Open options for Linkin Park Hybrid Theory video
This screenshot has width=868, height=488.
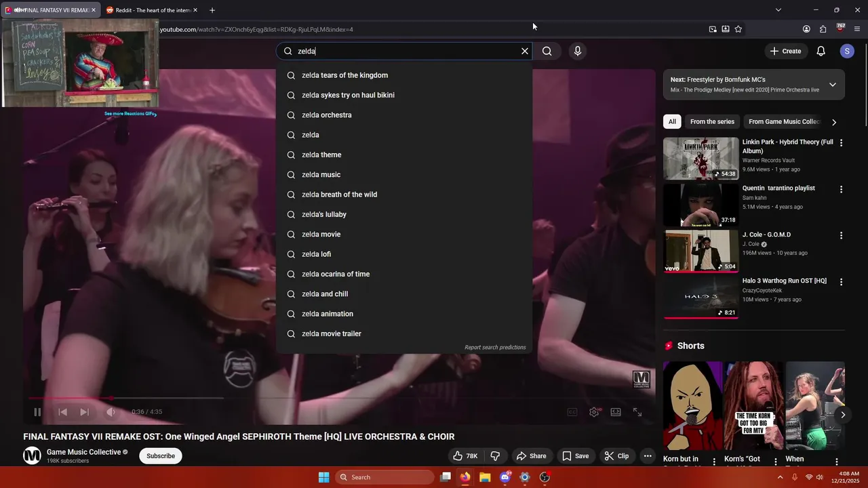pos(841,143)
